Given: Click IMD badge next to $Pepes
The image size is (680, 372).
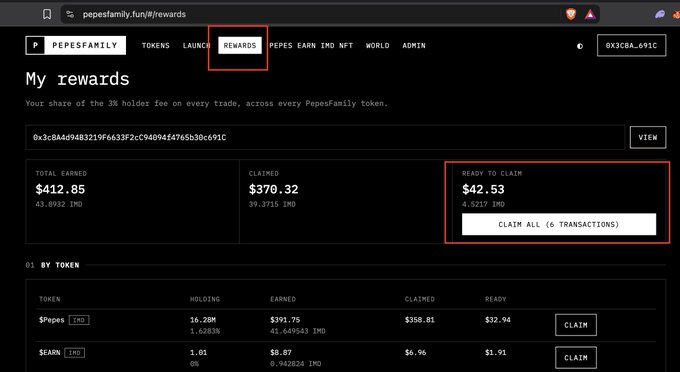Looking at the screenshot, I should (78, 320).
